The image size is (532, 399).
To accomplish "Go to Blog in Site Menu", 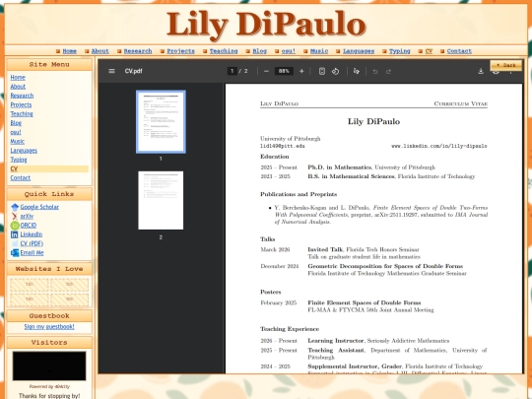I will 16,123.
